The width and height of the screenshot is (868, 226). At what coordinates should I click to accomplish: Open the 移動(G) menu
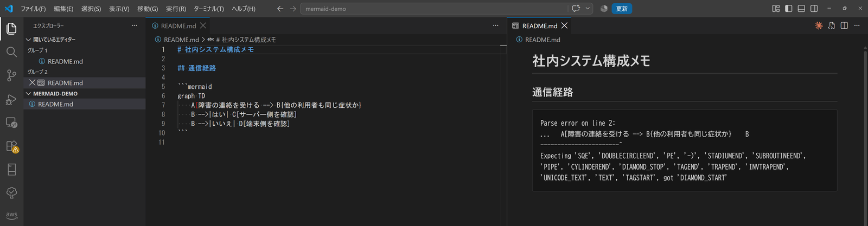coord(148,9)
